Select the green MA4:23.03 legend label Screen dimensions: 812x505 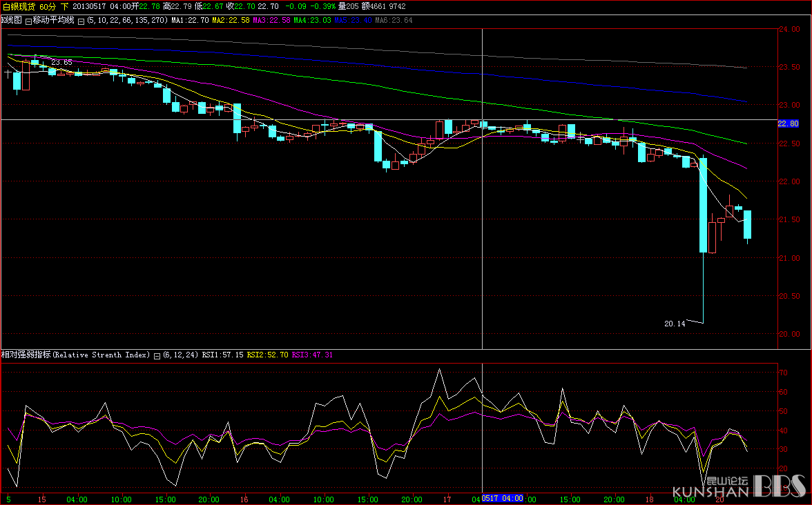coord(312,21)
